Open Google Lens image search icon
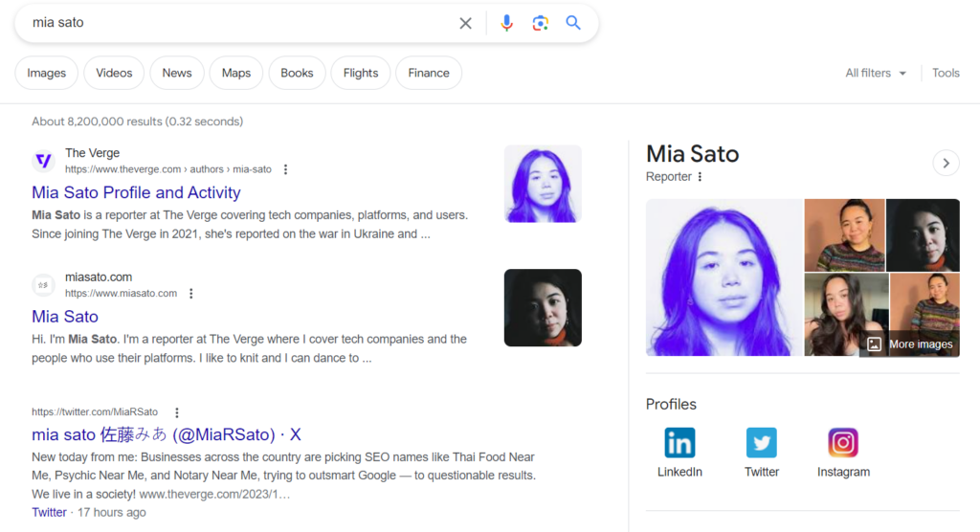The width and height of the screenshot is (980, 532). [540, 23]
